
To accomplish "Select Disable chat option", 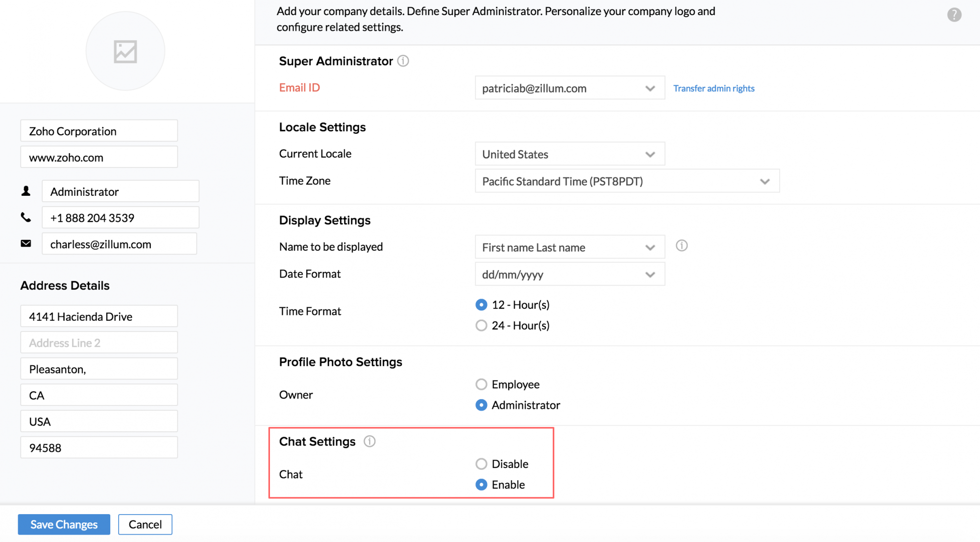I will coord(481,464).
